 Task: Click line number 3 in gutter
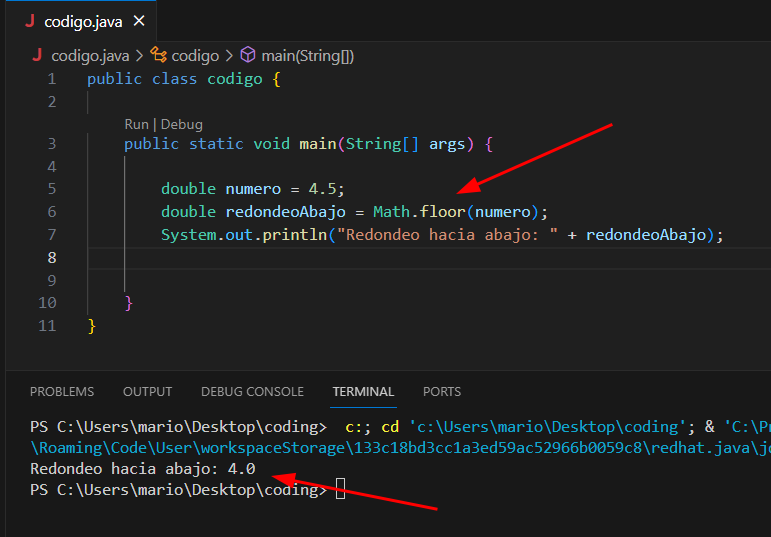[x=52, y=144]
